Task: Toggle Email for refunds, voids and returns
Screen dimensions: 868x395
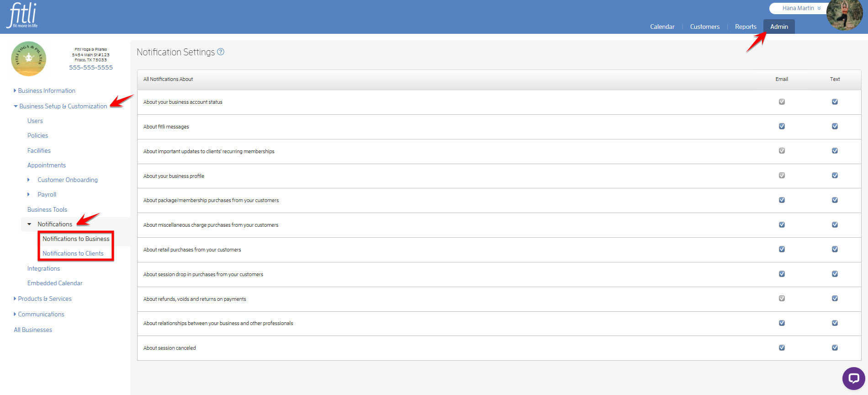Action: (782, 298)
